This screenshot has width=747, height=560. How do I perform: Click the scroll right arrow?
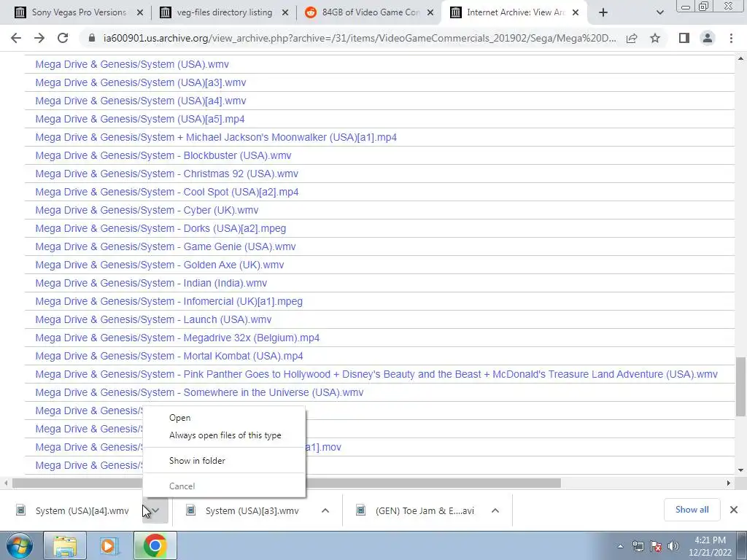[729, 483]
